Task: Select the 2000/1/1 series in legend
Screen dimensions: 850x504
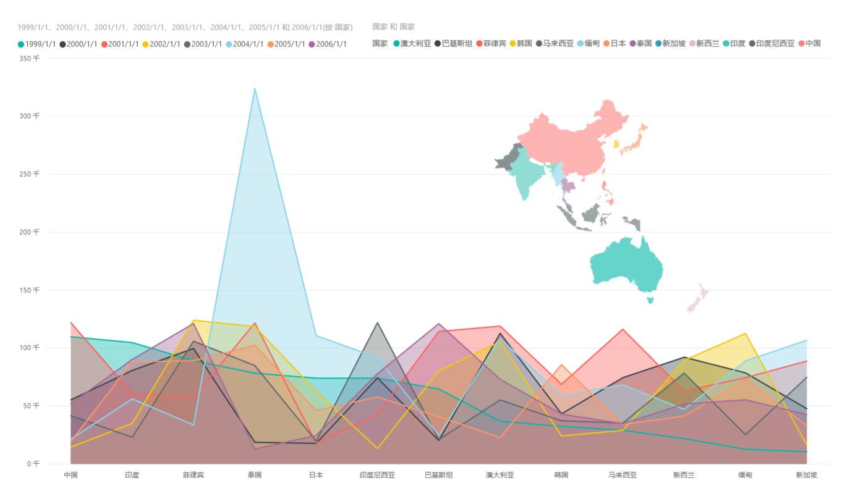Action: 79,44
